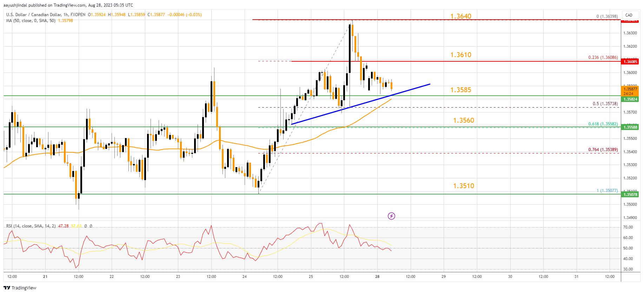
Task: Click the TradingView logo at bottom left
Action: [20, 288]
